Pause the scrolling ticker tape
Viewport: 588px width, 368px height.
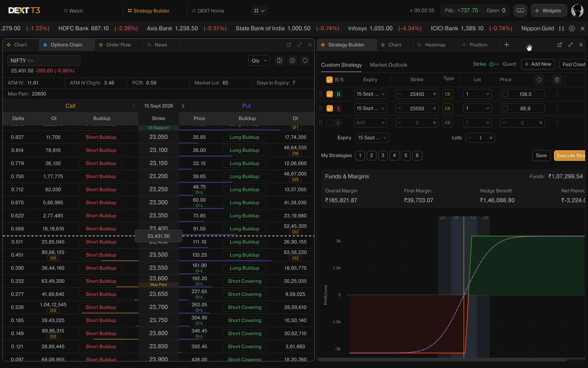[561, 29]
